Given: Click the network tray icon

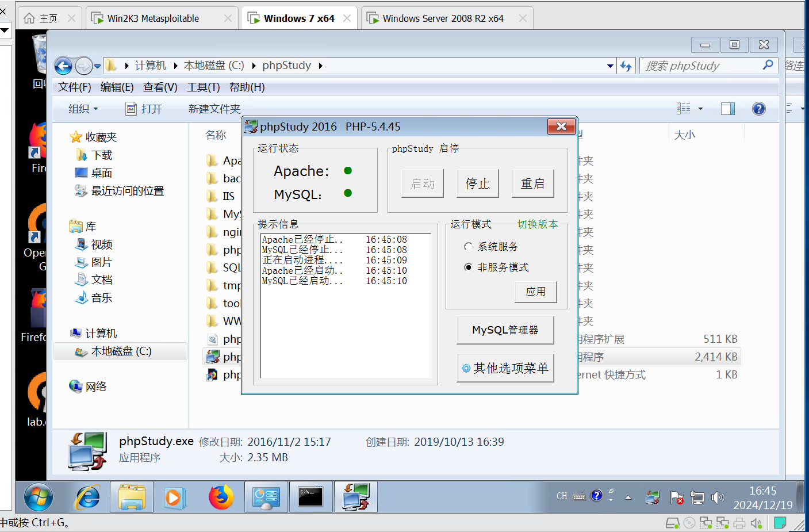Looking at the screenshot, I should (697, 497).
